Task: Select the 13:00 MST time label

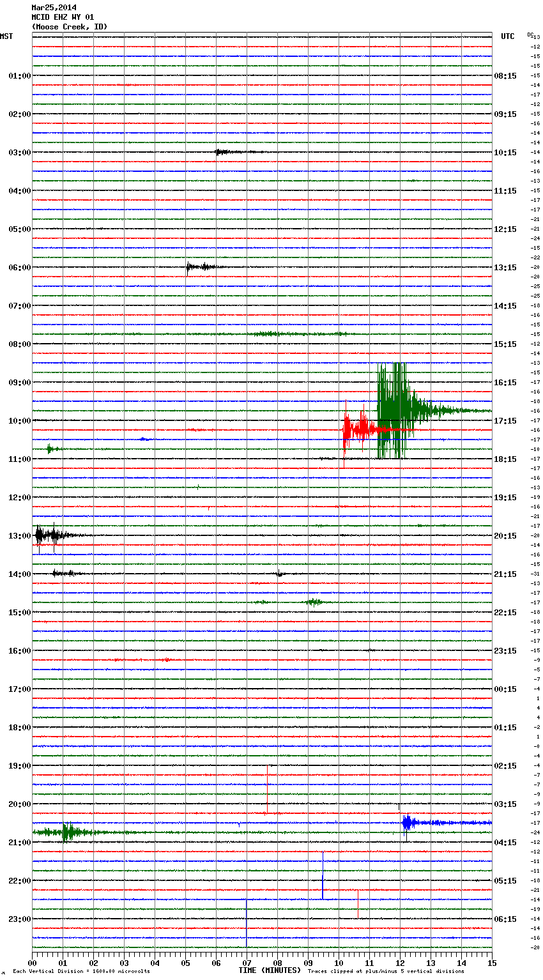Action: (19, 536)
